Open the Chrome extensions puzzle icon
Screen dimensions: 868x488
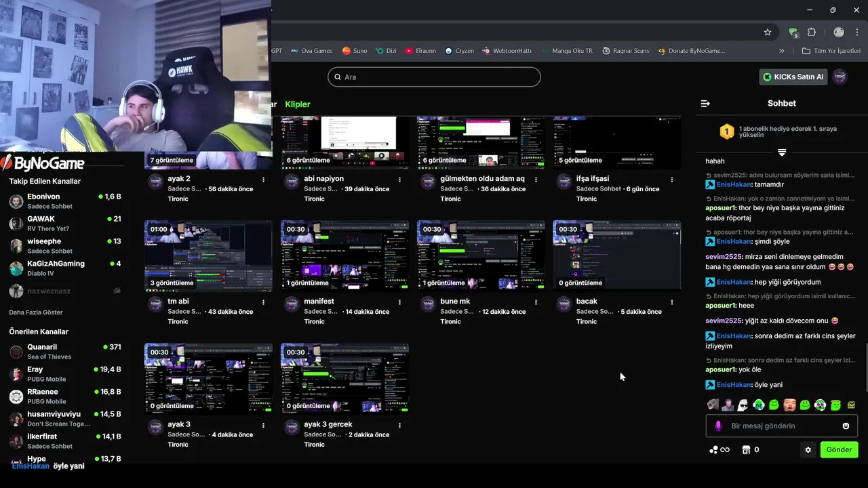tap(812, 32)
